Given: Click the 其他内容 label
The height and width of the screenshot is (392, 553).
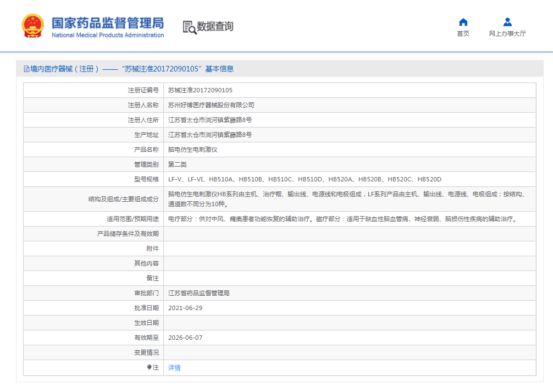Looking at the screenshot, I should 146,263.
